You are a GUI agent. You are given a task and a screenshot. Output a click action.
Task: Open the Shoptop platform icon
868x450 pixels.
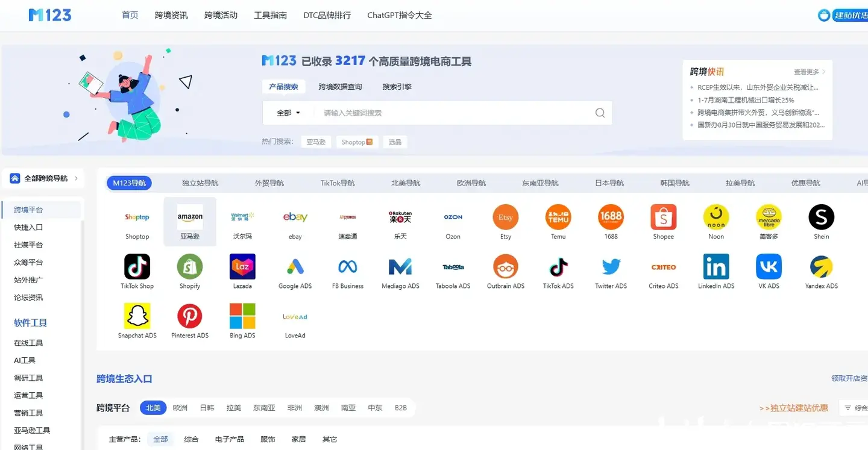click(x=137, y=217)
